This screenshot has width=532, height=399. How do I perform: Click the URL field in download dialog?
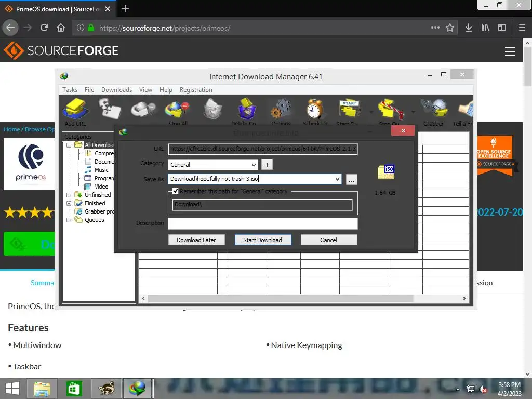pos(262,149)
